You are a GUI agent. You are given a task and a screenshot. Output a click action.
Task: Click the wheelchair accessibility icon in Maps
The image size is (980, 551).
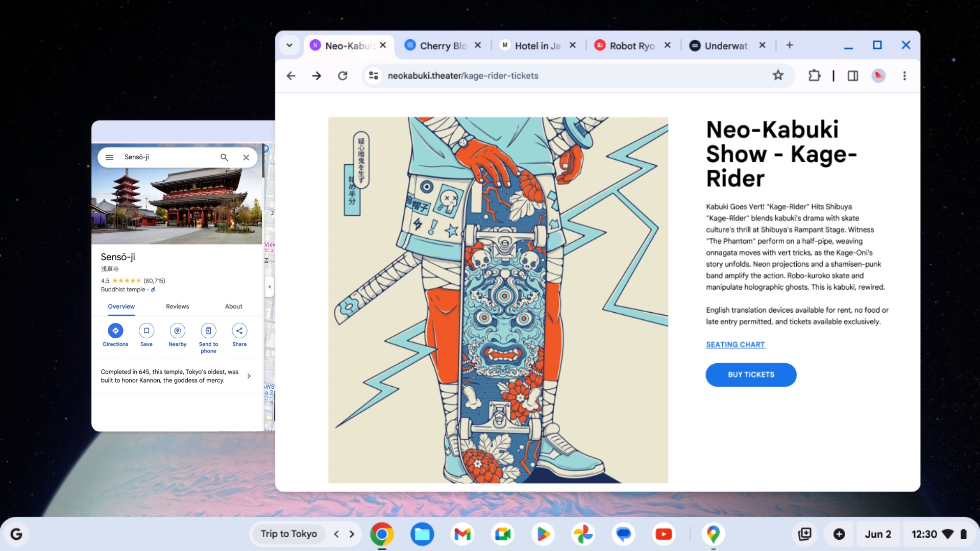[153, 289]
